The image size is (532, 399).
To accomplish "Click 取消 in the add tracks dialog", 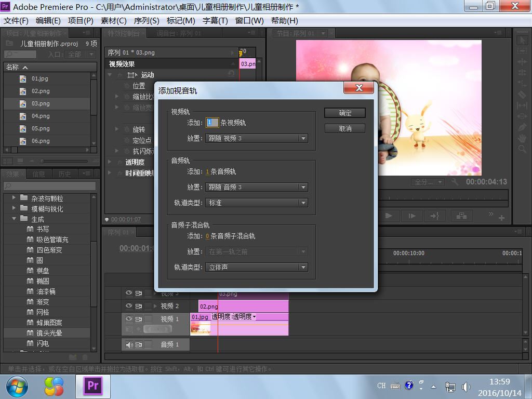I will tap(345, 129).
